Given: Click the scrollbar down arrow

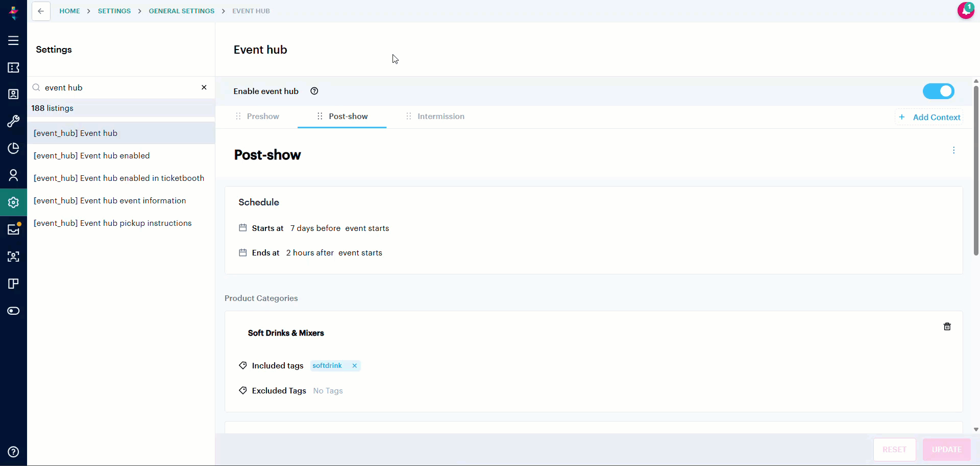Looking at the screenshot, I should pyautogui.click(x=976, y=430).
